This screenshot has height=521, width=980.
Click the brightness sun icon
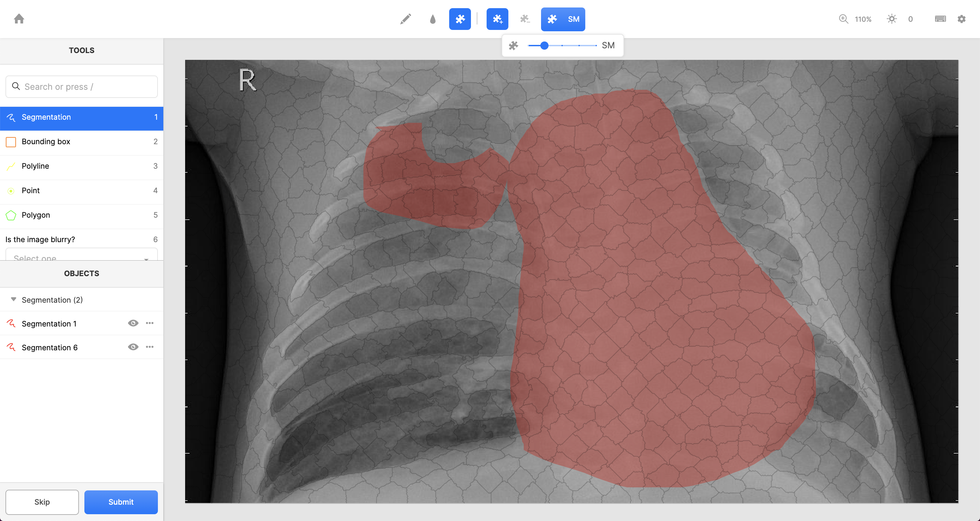[x=892, y=19]
